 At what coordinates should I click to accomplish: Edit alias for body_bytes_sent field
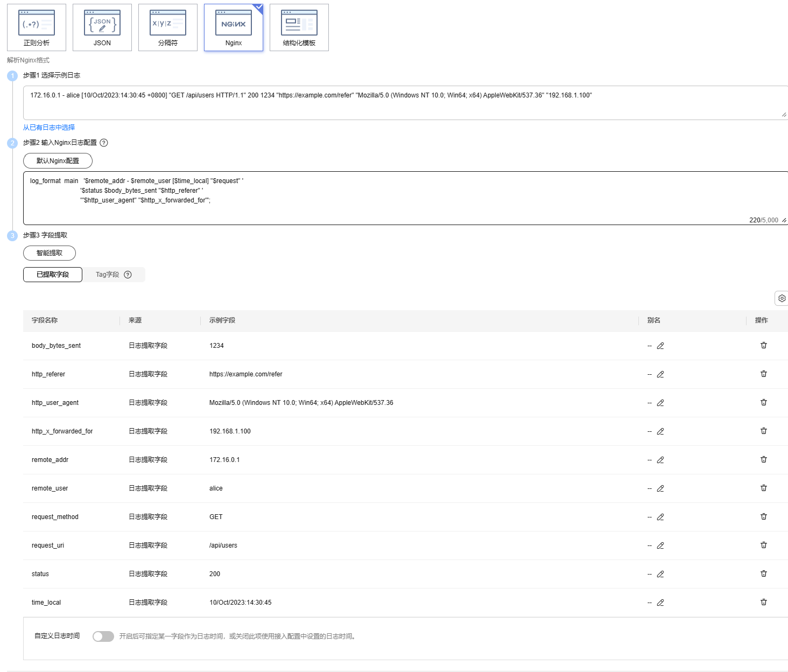[x=660, y=346]
